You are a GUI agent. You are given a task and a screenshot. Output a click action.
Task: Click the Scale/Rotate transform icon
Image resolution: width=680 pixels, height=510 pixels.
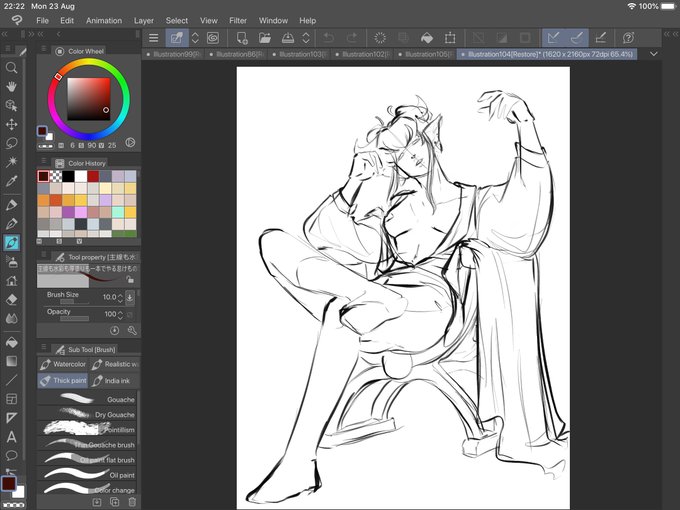pos(450,38)
